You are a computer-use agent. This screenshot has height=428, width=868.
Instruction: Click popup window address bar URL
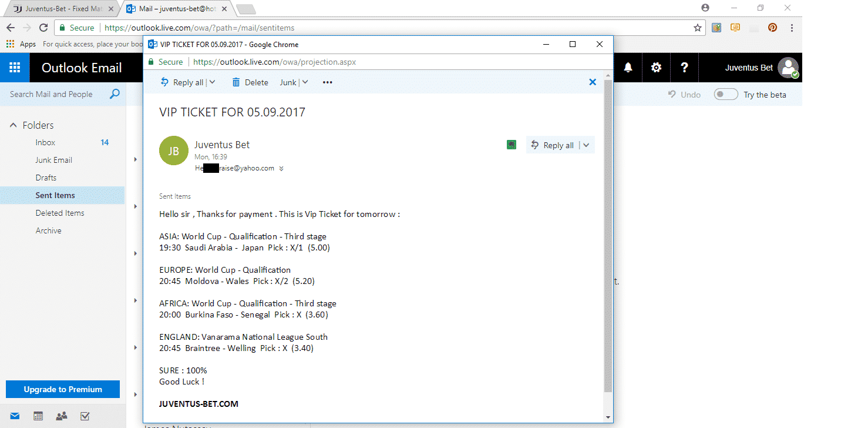coord(274,62)
